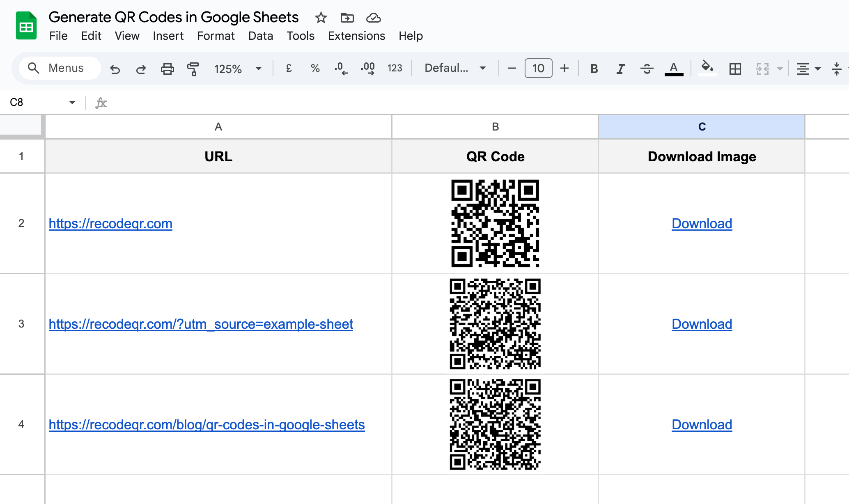Toggle strikethrough formatting

click(x=647, y=69)
